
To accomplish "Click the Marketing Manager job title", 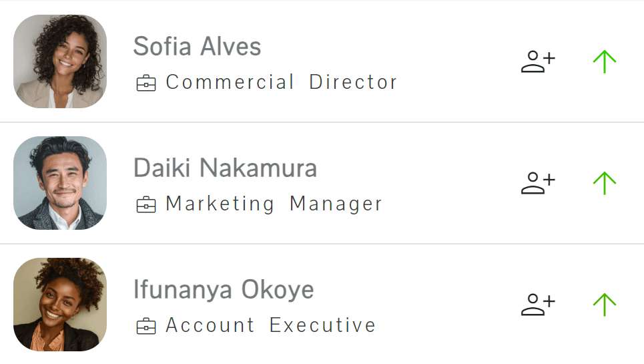I will coord(274,204).
